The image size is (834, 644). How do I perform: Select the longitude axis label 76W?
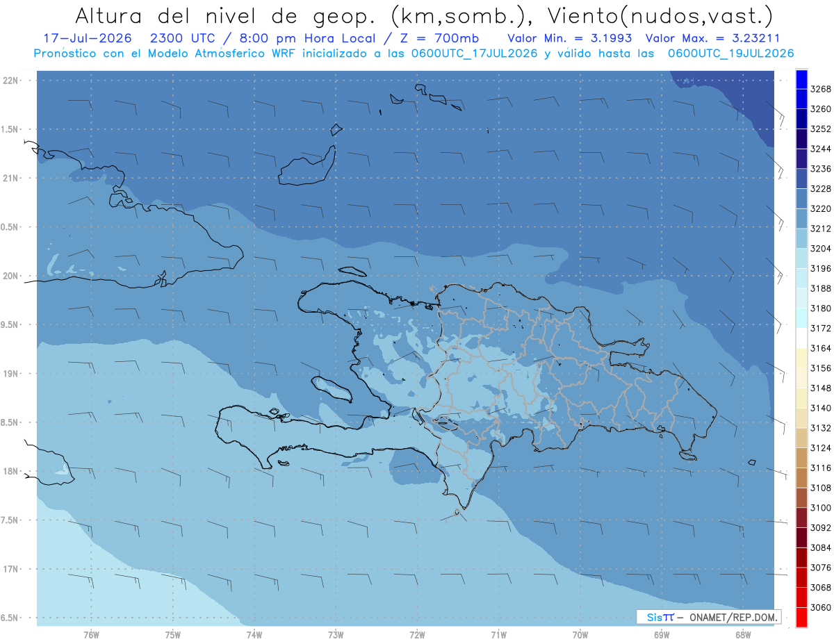pyautogui.click(x=91, y=635)
